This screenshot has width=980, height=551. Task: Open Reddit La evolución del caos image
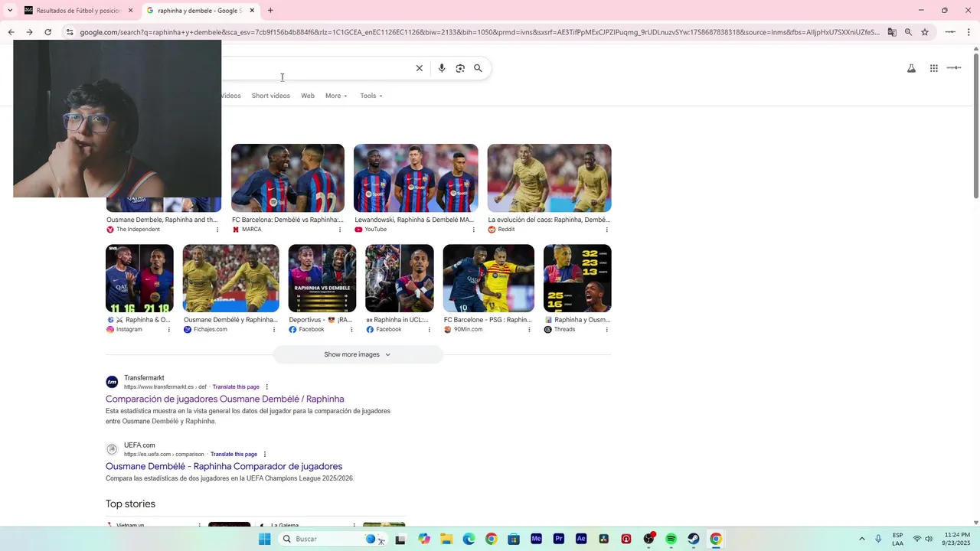[x=549, y=178]
